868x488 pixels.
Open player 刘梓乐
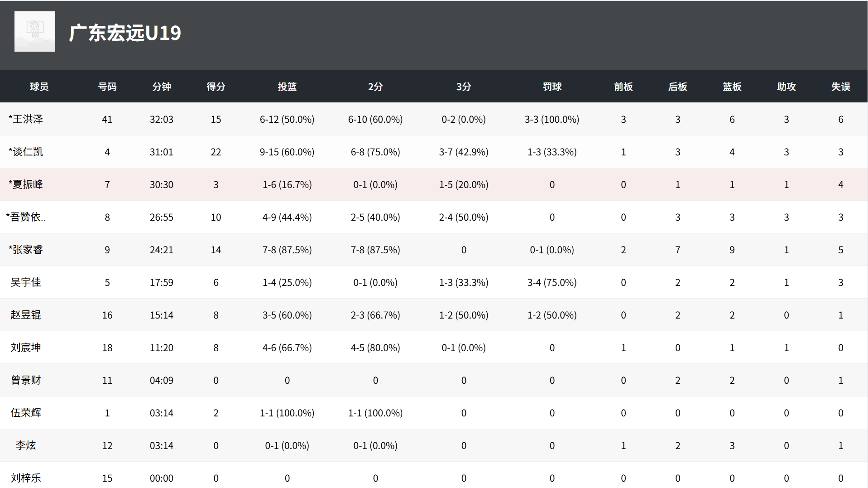click(x=26, y=478)
